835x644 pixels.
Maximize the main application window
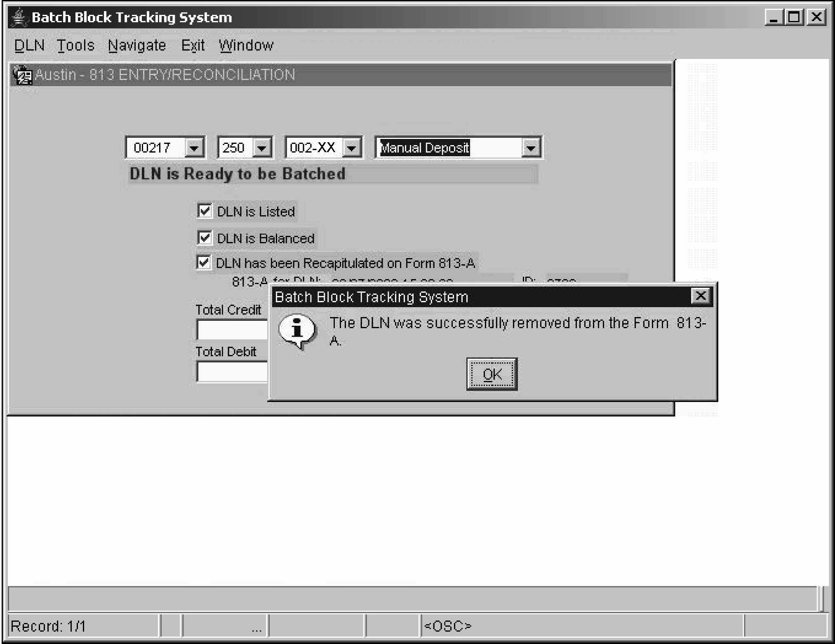point(794,17)
